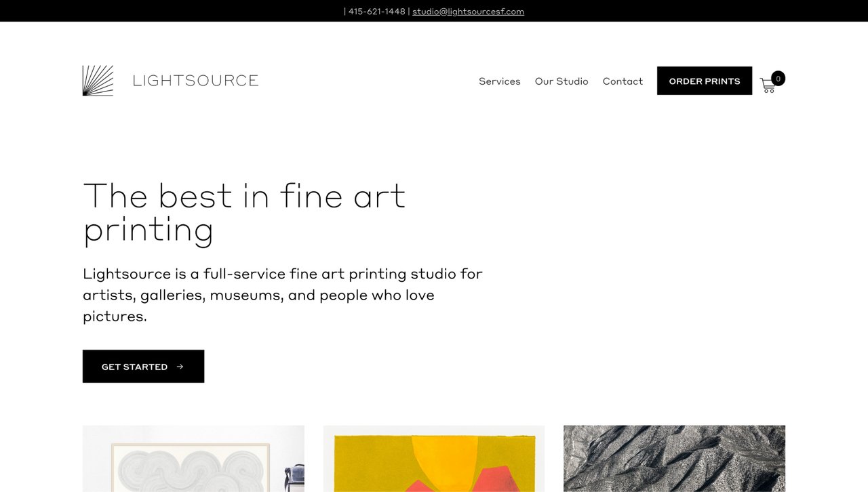The height and width of the screenshot is (492, 868).
Task: Open the gray mountain texture photo thumbnail
Action: pyautogui.click(x=674, y=459)
